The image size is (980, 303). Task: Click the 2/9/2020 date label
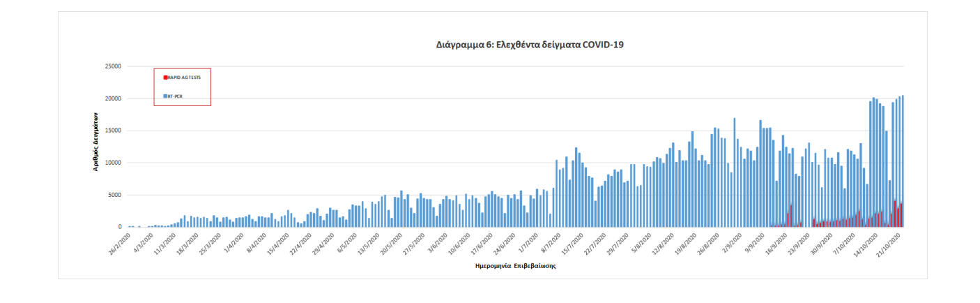click(730, 242)
